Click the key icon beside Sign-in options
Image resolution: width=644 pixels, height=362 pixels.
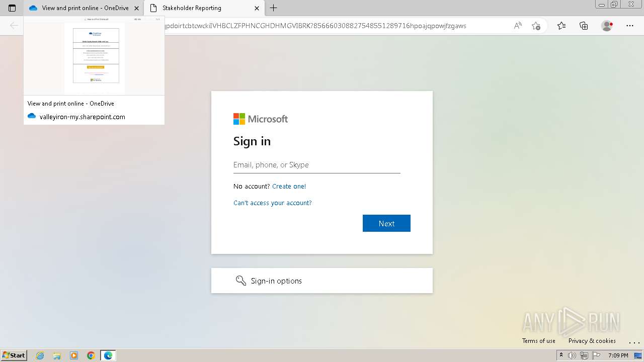241,281
